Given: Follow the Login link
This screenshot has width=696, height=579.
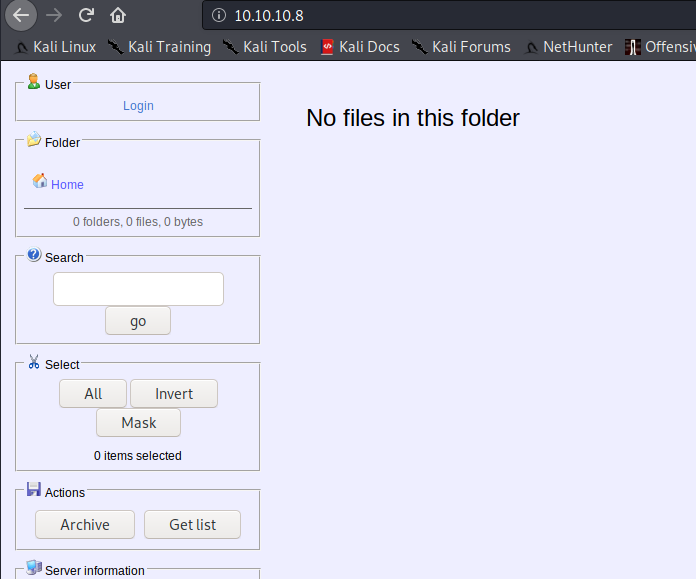Looking at the screenshot, I should 138,106.
